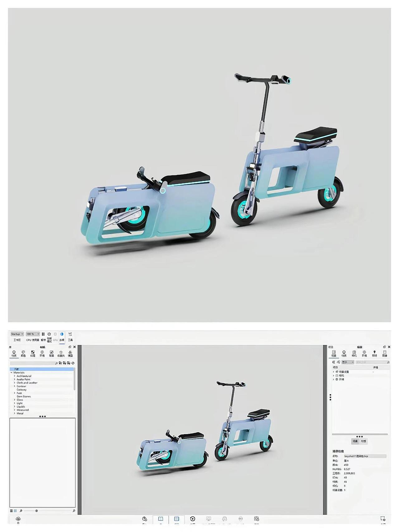Collapse the Materials tree root
Viewport: 399px width, 532px height.
12,372
